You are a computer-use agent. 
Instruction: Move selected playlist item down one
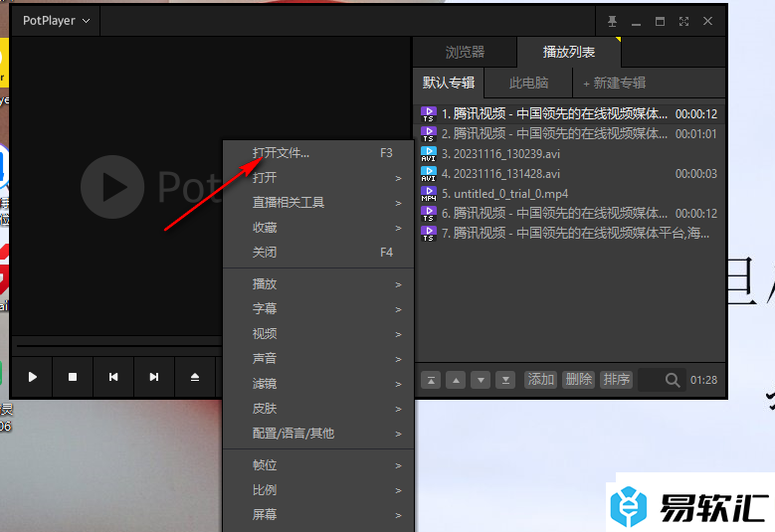481,380
